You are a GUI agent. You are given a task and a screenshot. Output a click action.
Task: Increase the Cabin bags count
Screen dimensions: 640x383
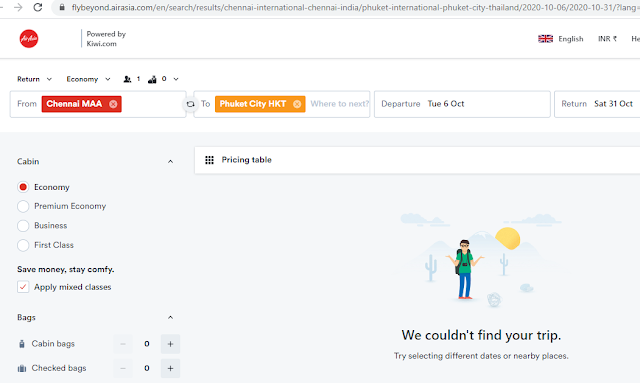170,344
